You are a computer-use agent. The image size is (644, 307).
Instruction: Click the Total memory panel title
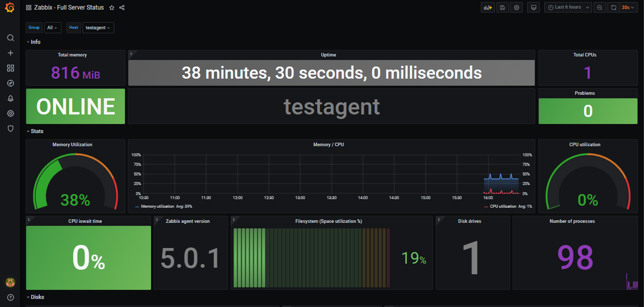[x=72, y=55]
